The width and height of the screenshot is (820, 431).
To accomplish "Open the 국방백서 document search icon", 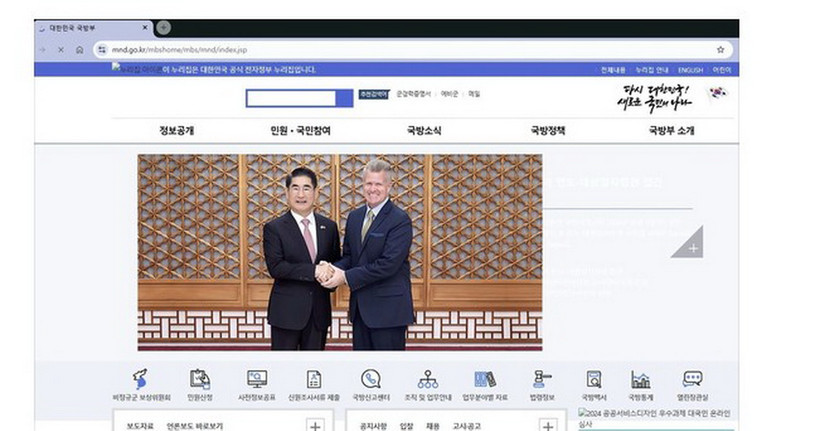I will [594, 379].
